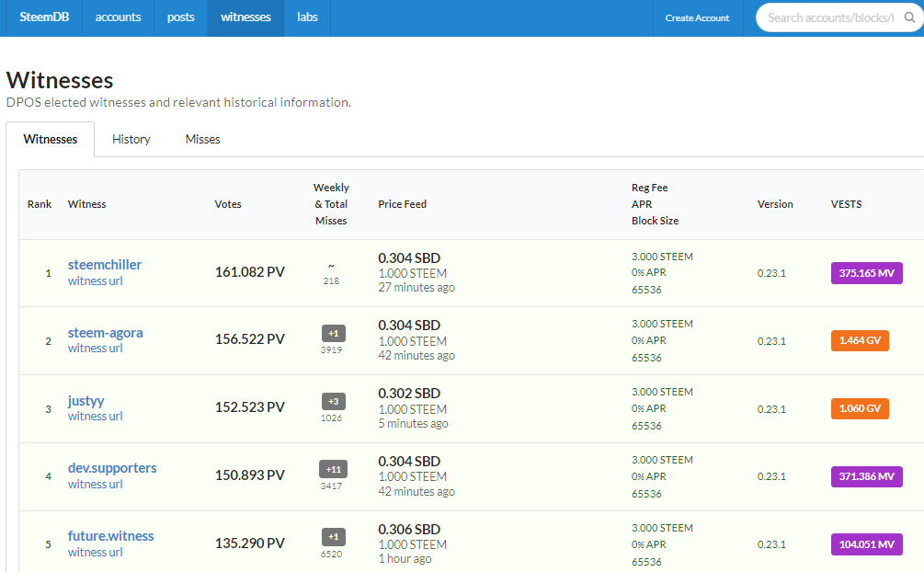This screenshot has width=924, height=572.
Task: Open witness url under justyy
Action: point(95,417)
